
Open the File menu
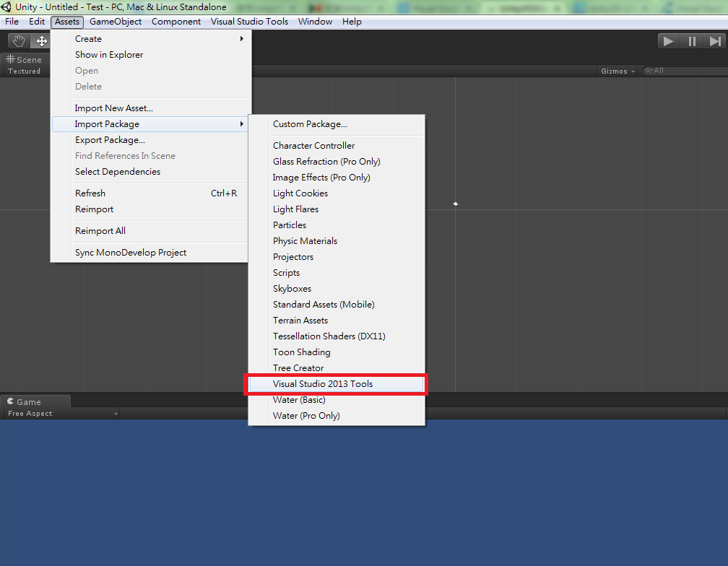click(x=12, y=22)
